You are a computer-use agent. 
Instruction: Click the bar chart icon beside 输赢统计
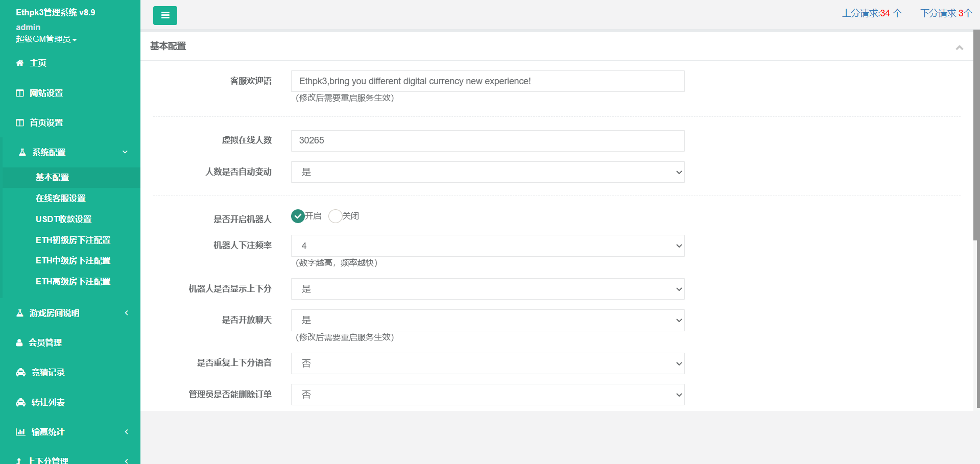[20, 432]
